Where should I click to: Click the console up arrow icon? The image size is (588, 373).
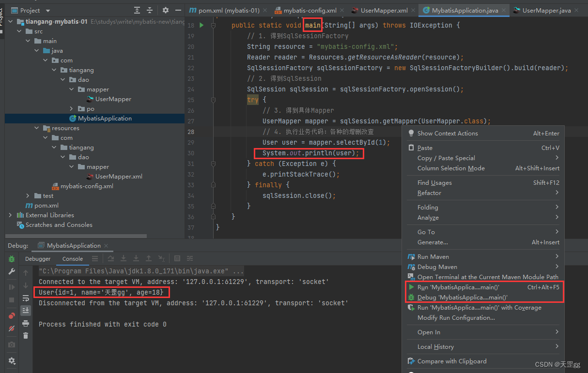pyautogui.click(x=26, y=273)
